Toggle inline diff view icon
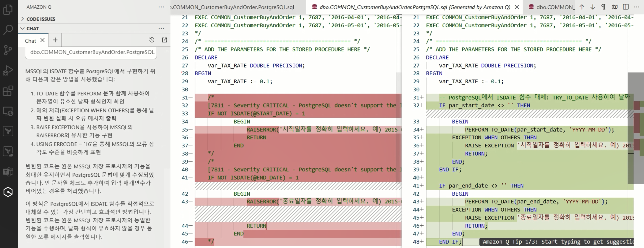Screen dimensions: 644x248 tap(615, 7)
